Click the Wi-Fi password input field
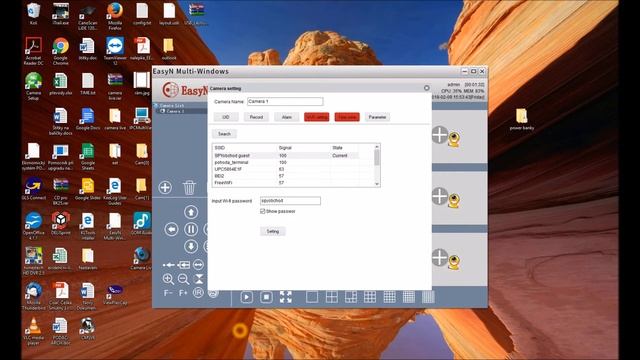Viewport: 640px width, 360px height. coord(290,201)
